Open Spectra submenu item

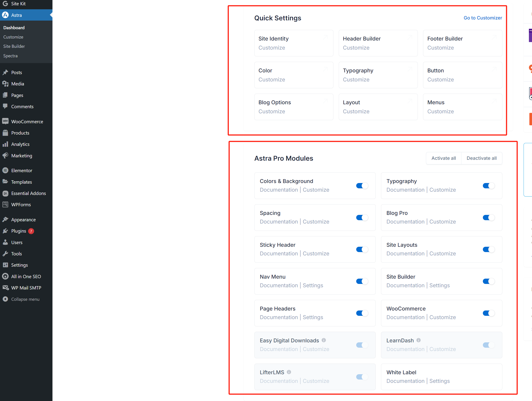[x=10, y=56]
